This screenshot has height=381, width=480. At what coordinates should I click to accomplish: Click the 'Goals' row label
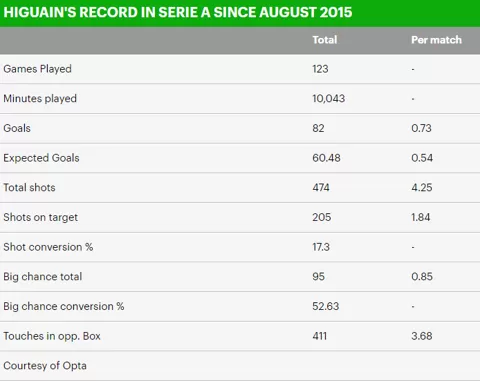(17, 128)
